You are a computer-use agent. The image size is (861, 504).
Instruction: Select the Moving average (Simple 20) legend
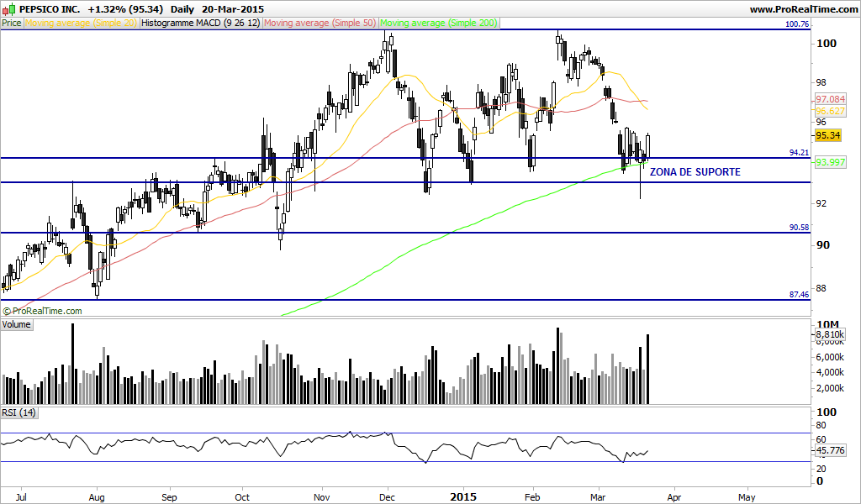pyautogui.click(x=81, y=23)
